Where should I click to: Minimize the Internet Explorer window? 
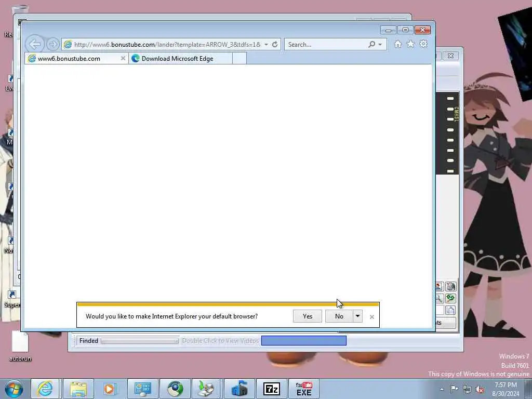coord(388,30)
